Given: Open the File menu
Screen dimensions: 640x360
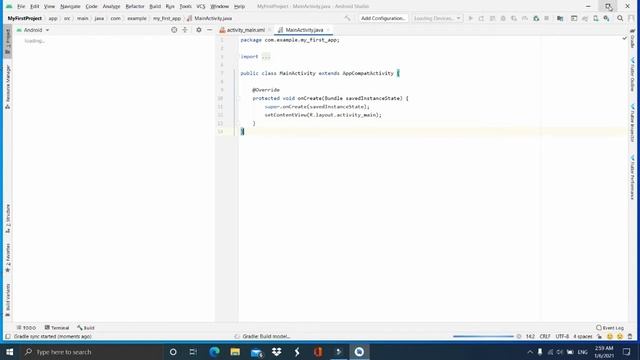Looking at the screenshot, I should [21, 7].
